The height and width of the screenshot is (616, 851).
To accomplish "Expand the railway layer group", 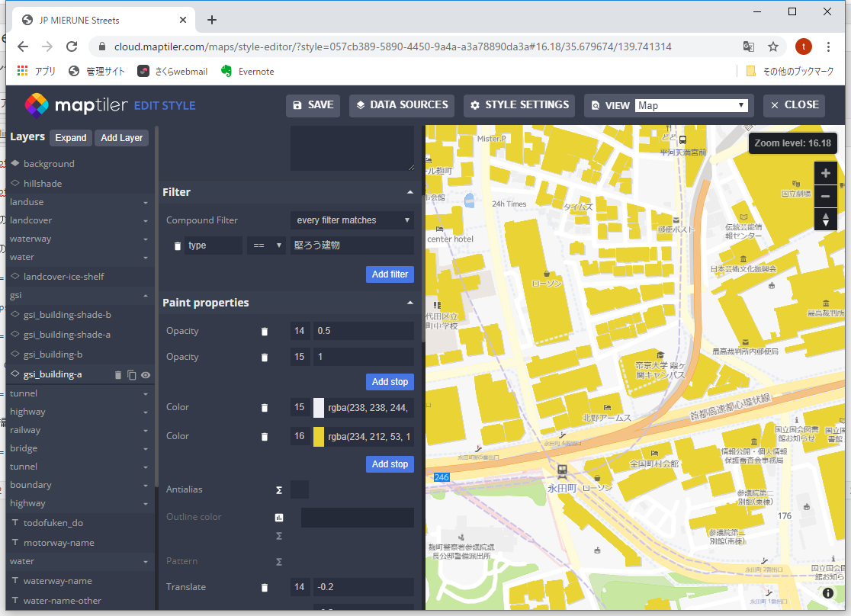I will tap(145, 431).
